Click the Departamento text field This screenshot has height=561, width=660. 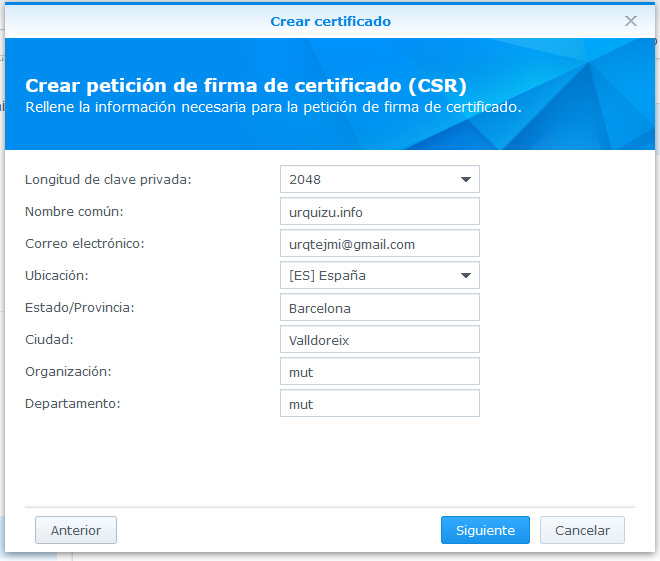[x=379, y=404]
